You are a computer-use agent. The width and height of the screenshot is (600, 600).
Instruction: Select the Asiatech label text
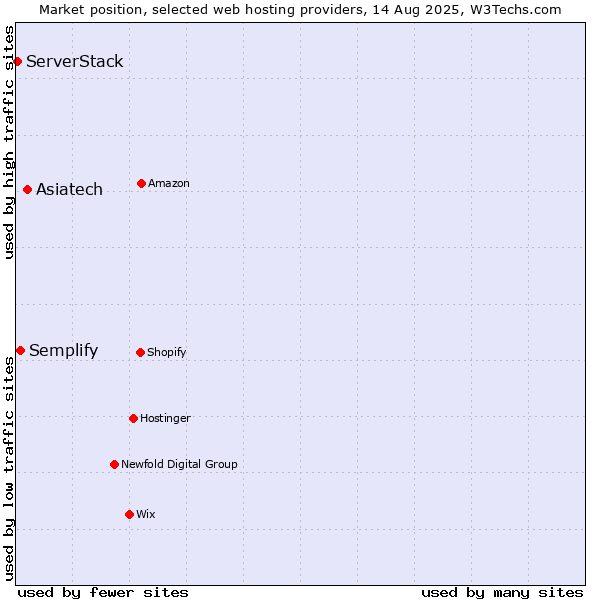coord(69,189)
